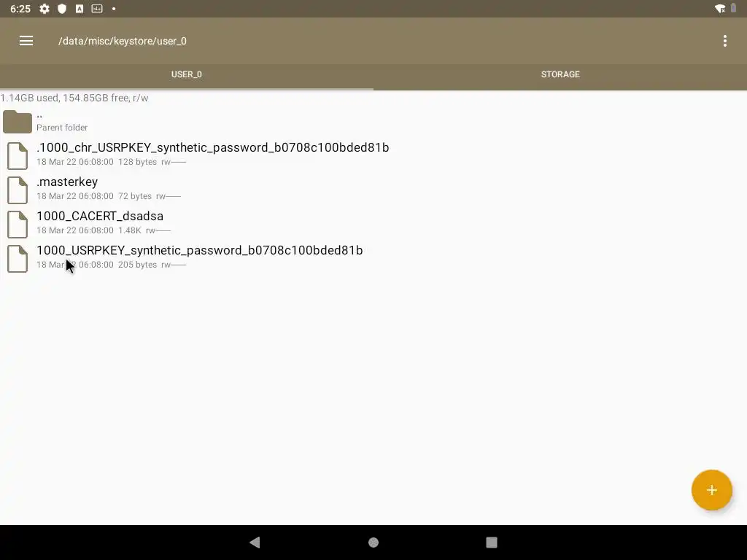The image size is (747, 560).
Task: Click the 72 bytes details of .masterkey
Action: pos(109,196)
